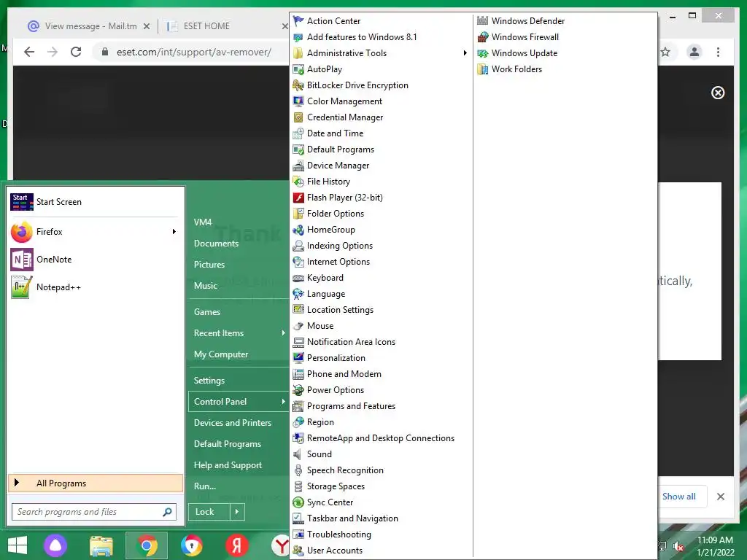
Task: Click the muted volume tray icon
Action: [678, 546]
